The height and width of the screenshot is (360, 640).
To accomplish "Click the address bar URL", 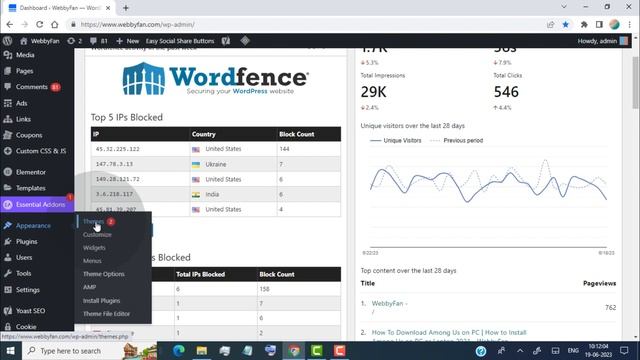I will click(x=138, y=24).
